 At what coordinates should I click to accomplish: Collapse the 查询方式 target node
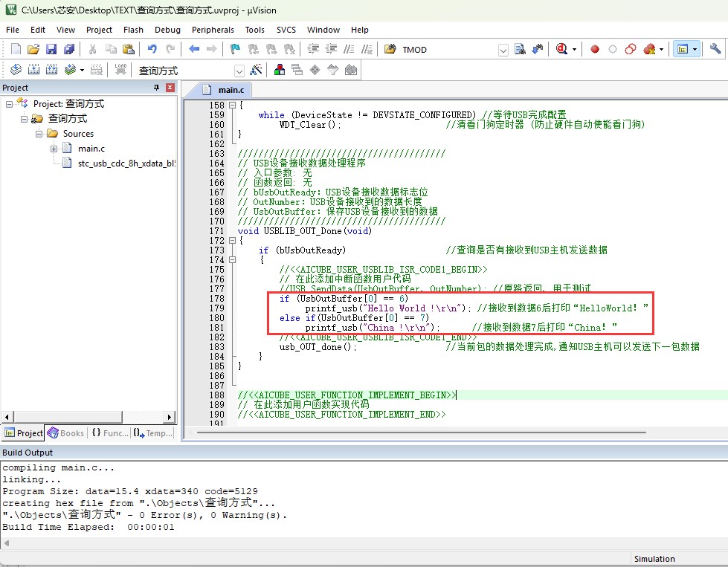(24, 119)
